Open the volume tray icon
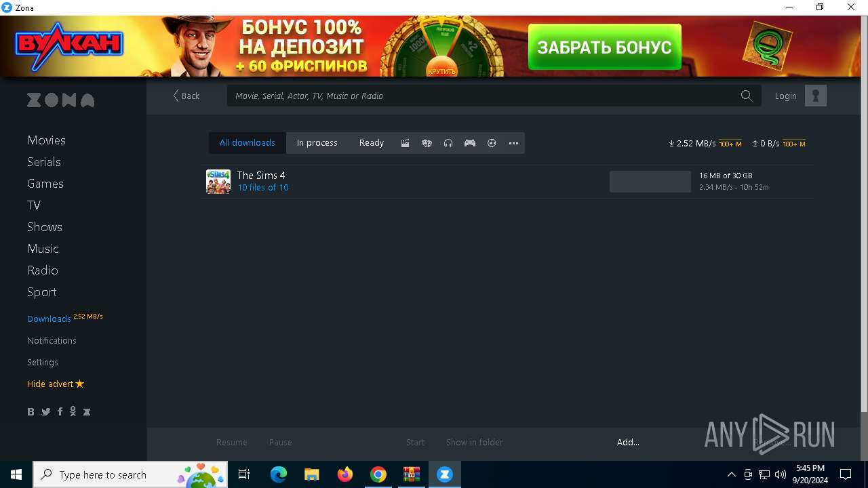This screenshot has width=868, height=488. point(781,474)
